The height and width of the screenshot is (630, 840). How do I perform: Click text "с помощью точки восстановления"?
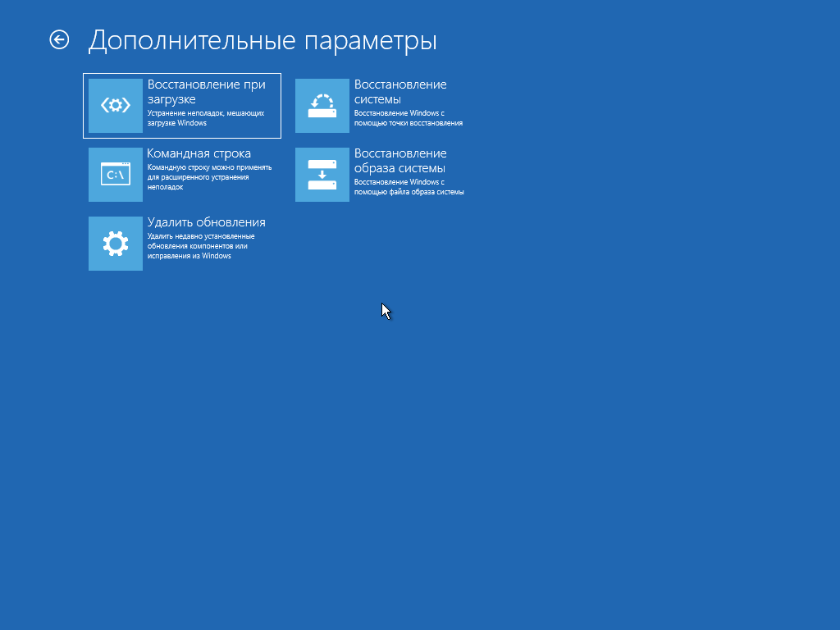pyautogui.click(x=409, y=123)
